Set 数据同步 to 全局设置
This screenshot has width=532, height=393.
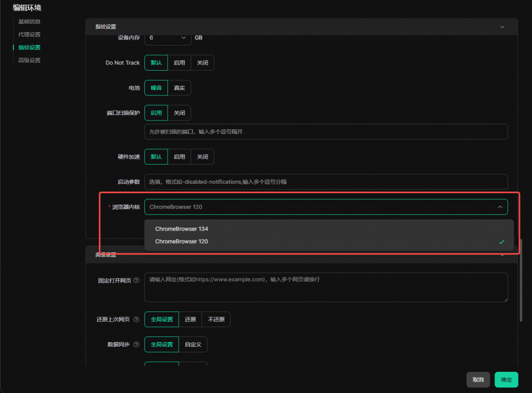click(162, 345)
